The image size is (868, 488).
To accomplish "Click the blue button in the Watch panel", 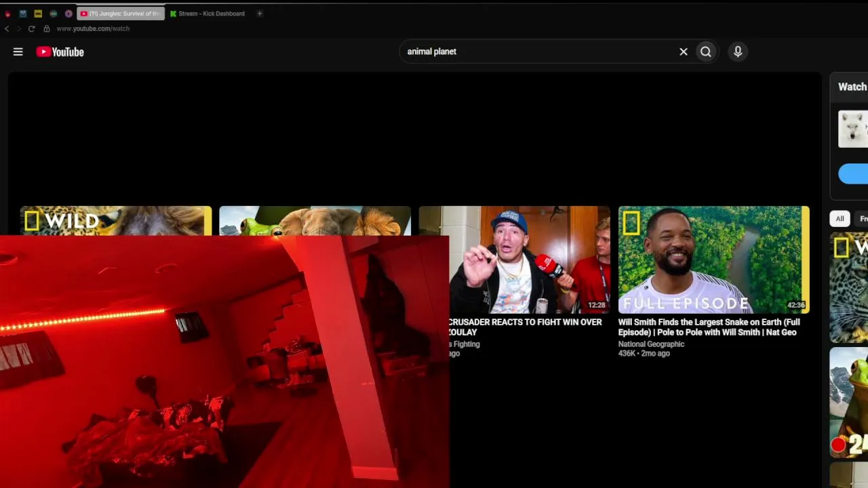I will [x=853, y=174].
